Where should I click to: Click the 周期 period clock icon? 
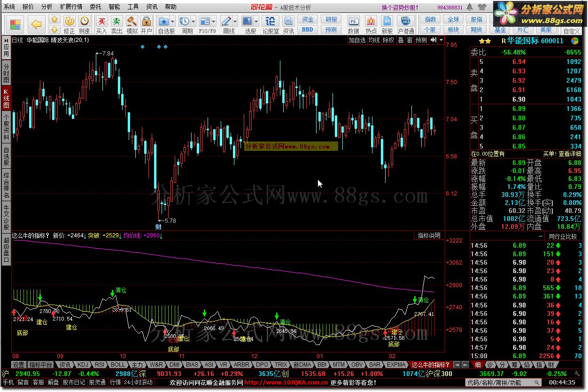(x=184, y=22)
